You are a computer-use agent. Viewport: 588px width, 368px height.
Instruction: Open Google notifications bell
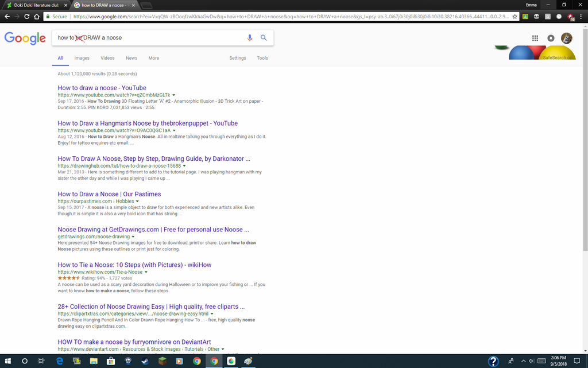point(551,38)
